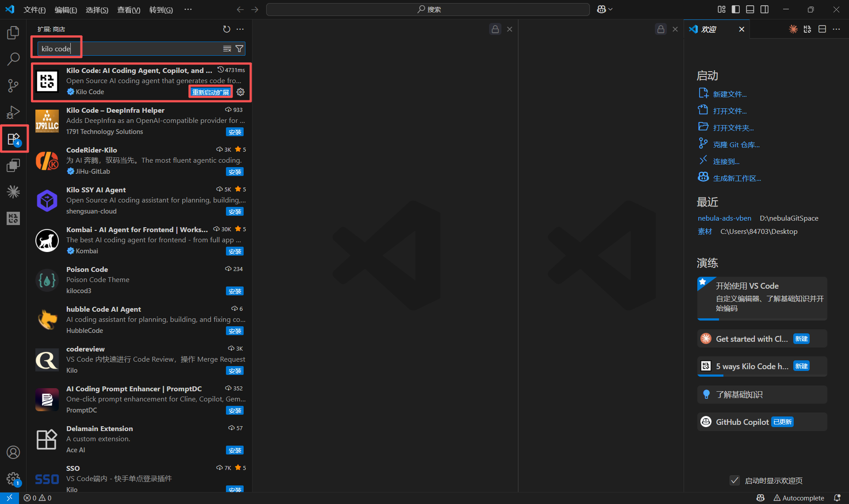
Task: Open the Run and Debug view
Action: (x=13, y=112)
